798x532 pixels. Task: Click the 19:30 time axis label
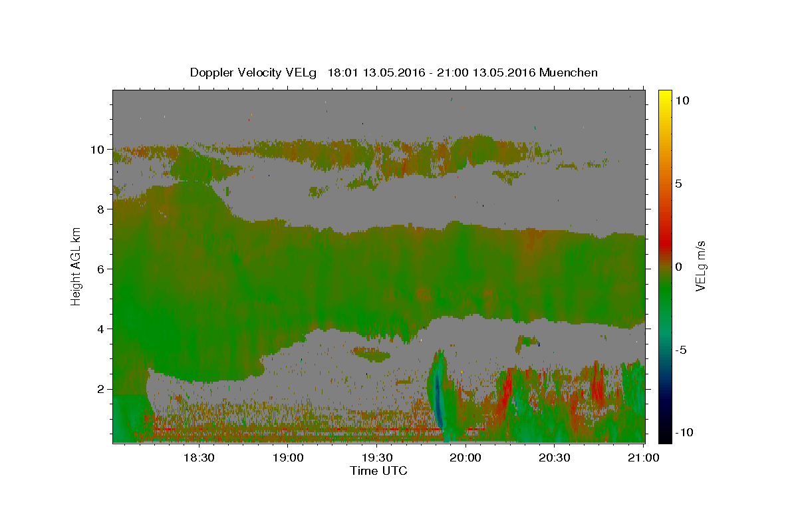coord(376,458)
